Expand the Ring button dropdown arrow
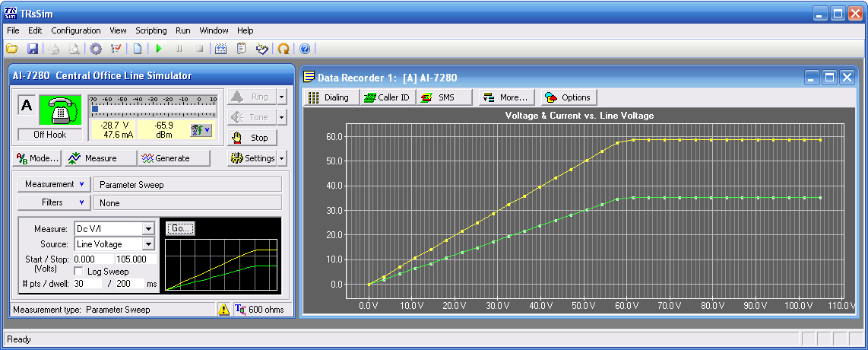Screen dimensions: 868x350 tap(282, 97)
